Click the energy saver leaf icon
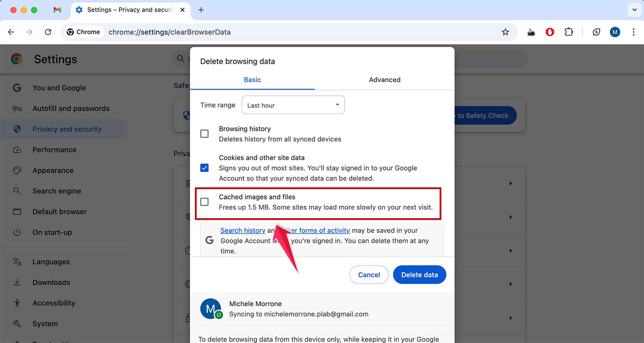This screenshot has width=644, height=343. (596, 32)
